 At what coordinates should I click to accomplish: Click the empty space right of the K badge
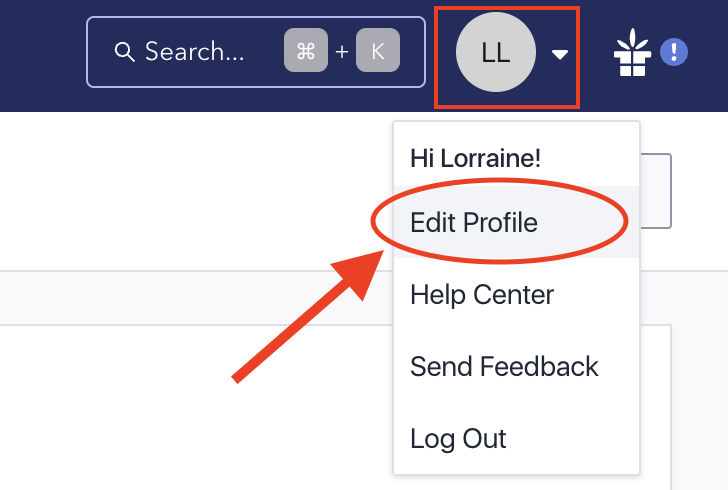pyautogui.click(x=412, y=52)
